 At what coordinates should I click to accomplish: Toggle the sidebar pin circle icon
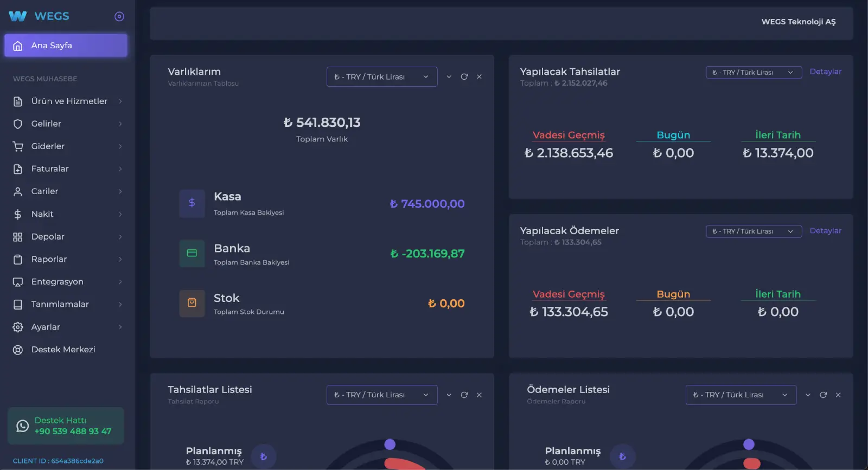click(x=119, y=17)
